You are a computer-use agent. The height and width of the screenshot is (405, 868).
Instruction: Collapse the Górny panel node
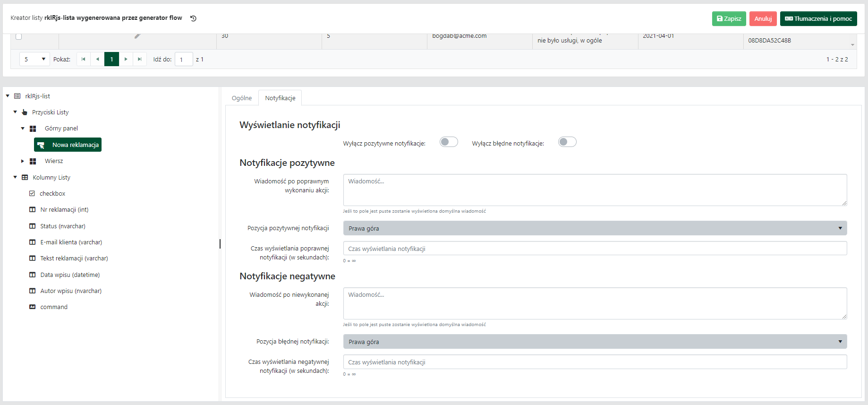click(x=23, y=129)
